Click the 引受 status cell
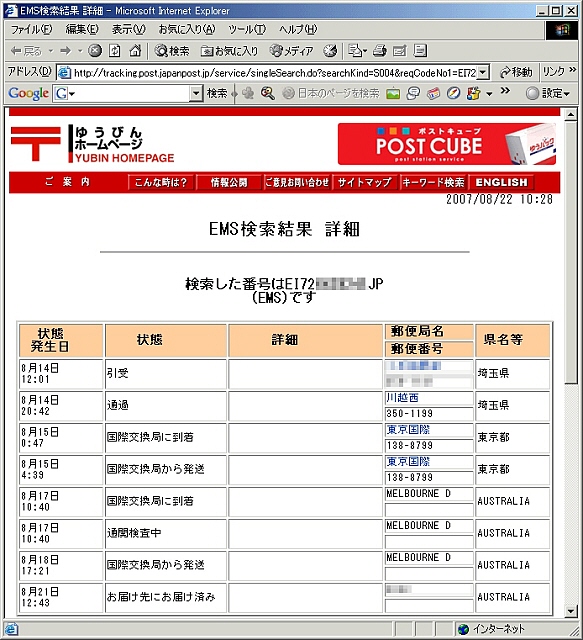583x640 pixels. [x=166, y=373]
